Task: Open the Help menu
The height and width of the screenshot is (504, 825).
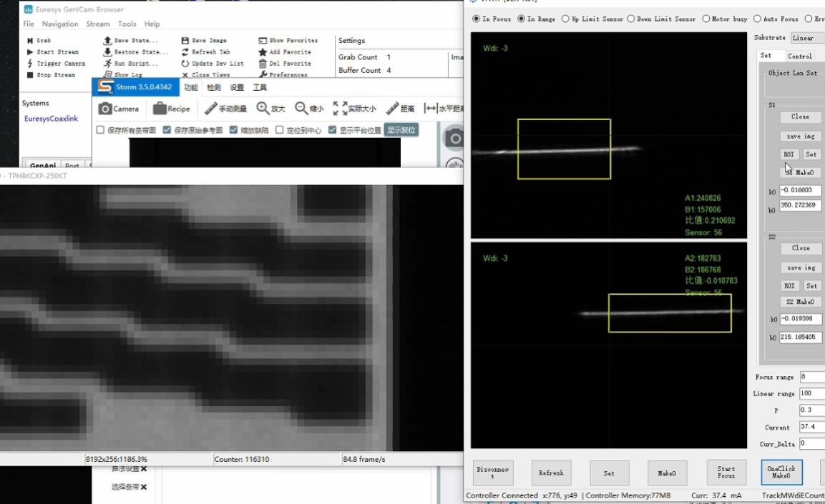Action: [x=152, y=24]
